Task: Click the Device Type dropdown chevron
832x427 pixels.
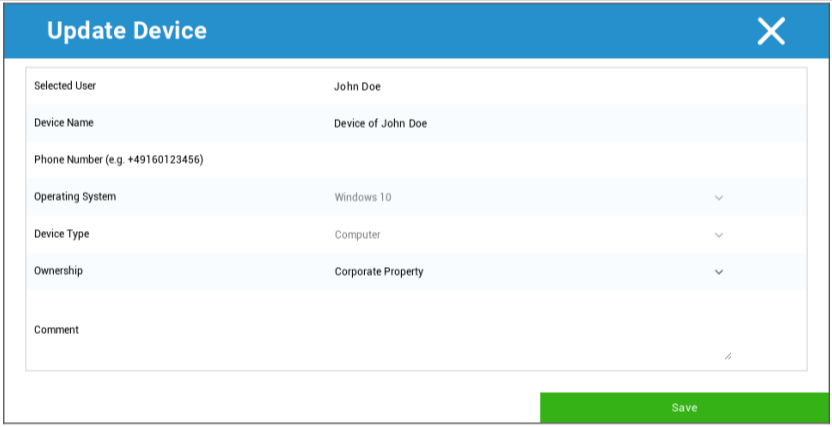Action: coord(718,235)
